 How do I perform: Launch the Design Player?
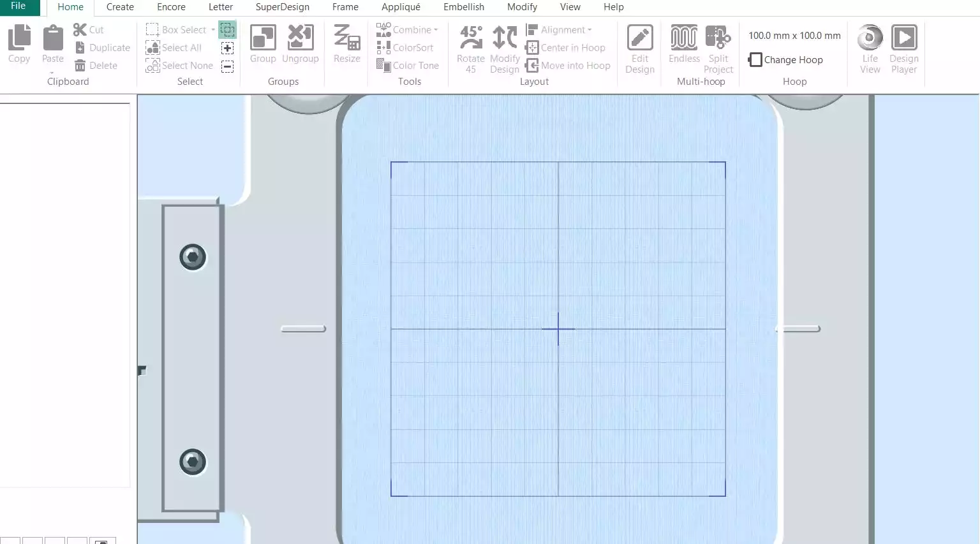pyautogui.click(x=904, y=49)
